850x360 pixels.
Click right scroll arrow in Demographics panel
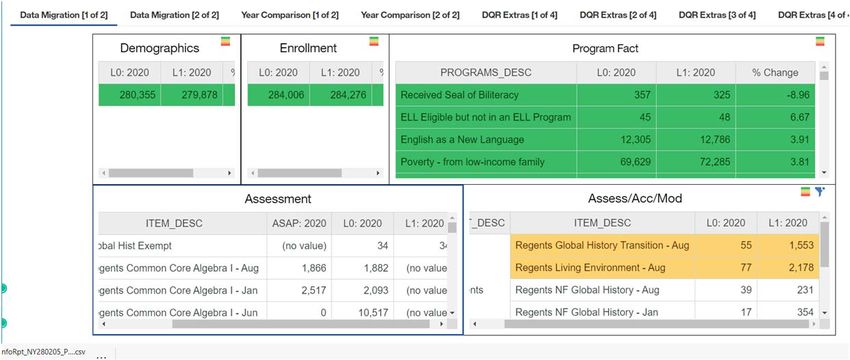(229, 173)
